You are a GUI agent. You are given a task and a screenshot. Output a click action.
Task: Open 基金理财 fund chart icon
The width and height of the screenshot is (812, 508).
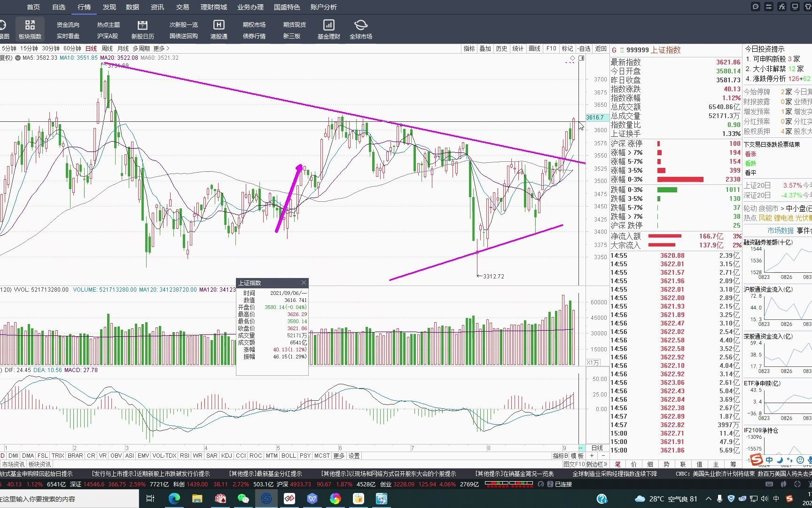328,29
